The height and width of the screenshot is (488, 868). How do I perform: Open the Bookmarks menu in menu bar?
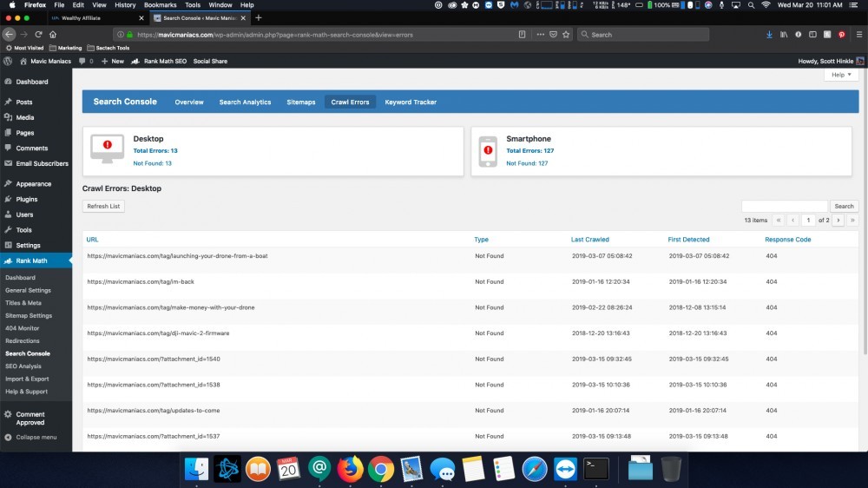click(x=160, y=5)
